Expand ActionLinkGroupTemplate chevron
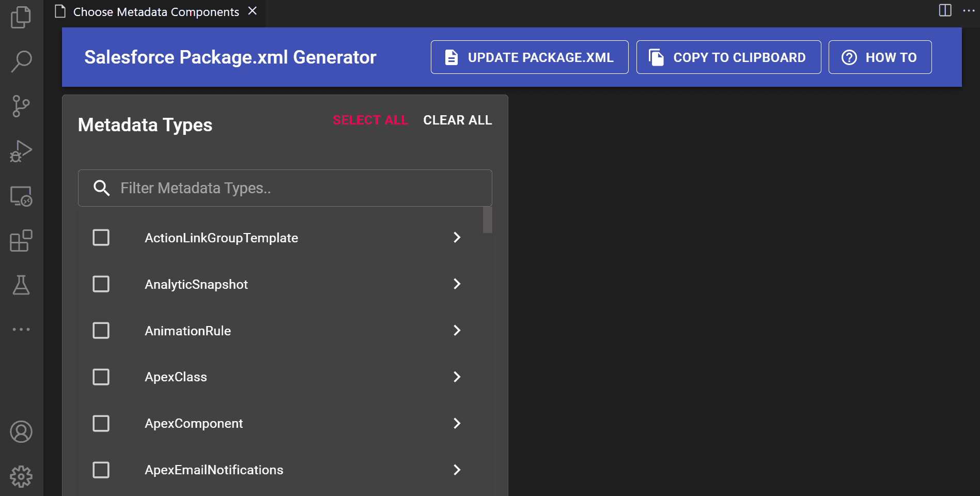Image resolution: width=980 pixels, height=496 pixels. coord(457,238)
